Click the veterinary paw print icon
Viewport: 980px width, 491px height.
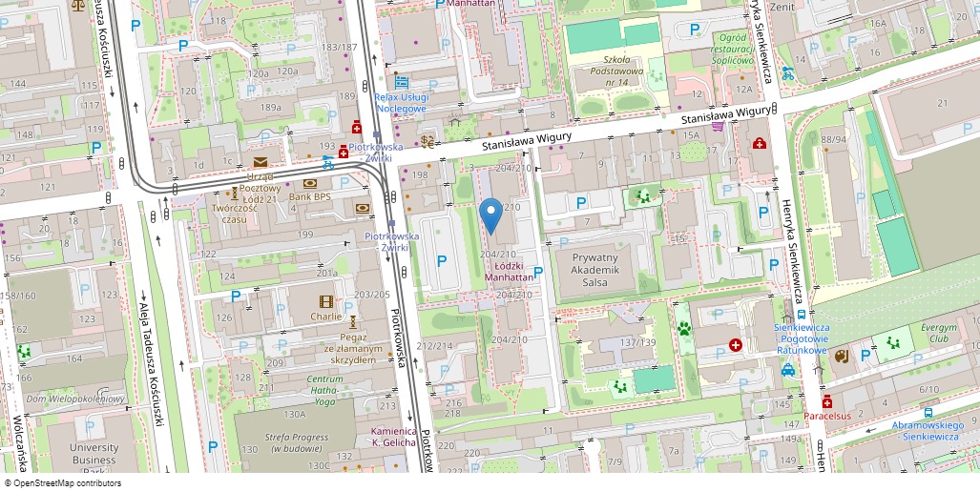click(684, 329)
